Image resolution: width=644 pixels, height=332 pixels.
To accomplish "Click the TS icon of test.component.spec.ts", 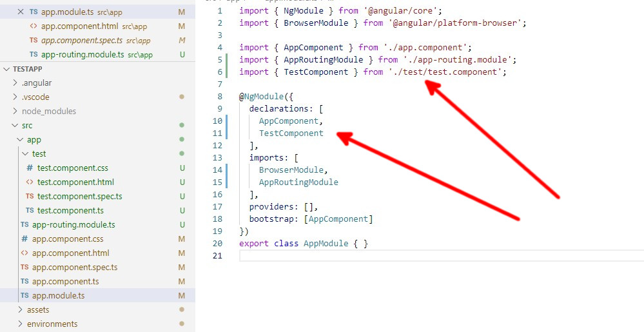I will click(30, 197).
